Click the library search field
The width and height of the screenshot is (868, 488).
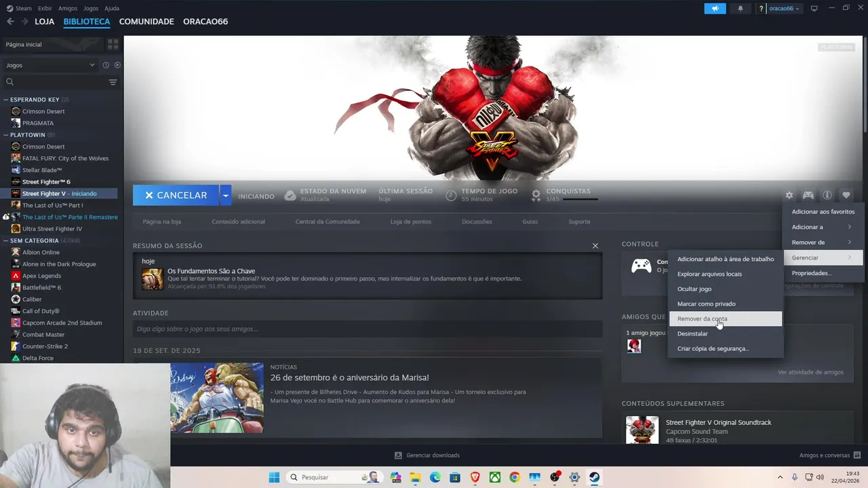click(x=56, y=82)
